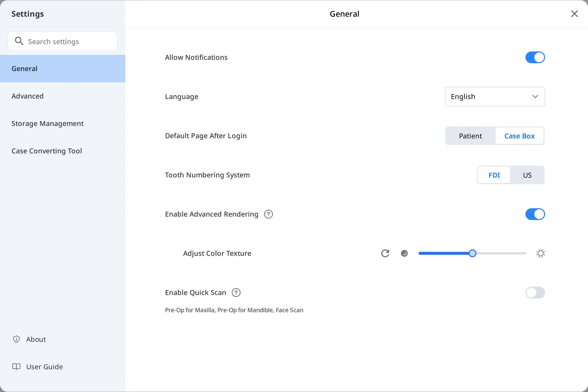Open the Language dropdown showing English

pyautogui.click(x=495, y=97)
